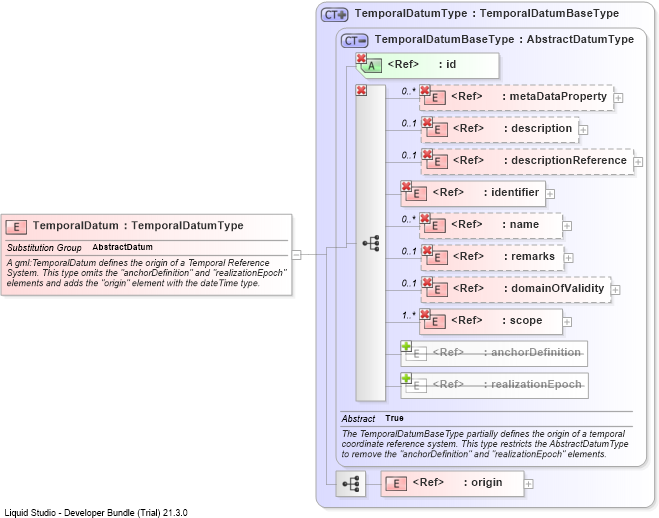Click the E icon of description element
Image resolution: width=659 pixels, height=518 pixels.
pyautogui.click(x=437, y=130)
